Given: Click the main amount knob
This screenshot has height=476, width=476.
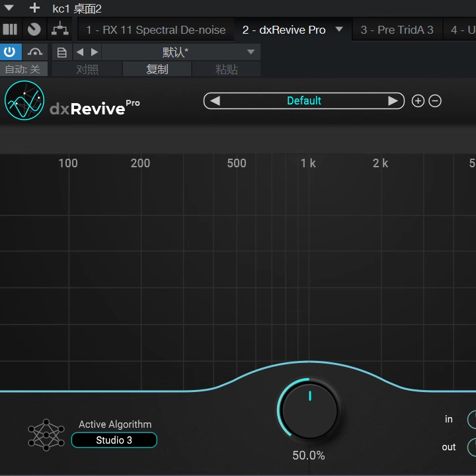Looking at the screenshot, I should pos(309,410).
